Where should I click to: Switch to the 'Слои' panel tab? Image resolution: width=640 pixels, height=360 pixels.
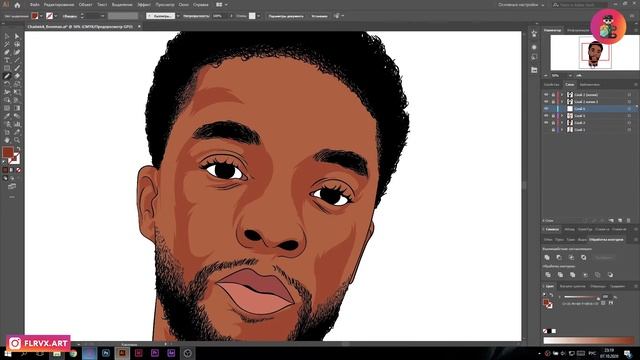click(x=570, y=84)
